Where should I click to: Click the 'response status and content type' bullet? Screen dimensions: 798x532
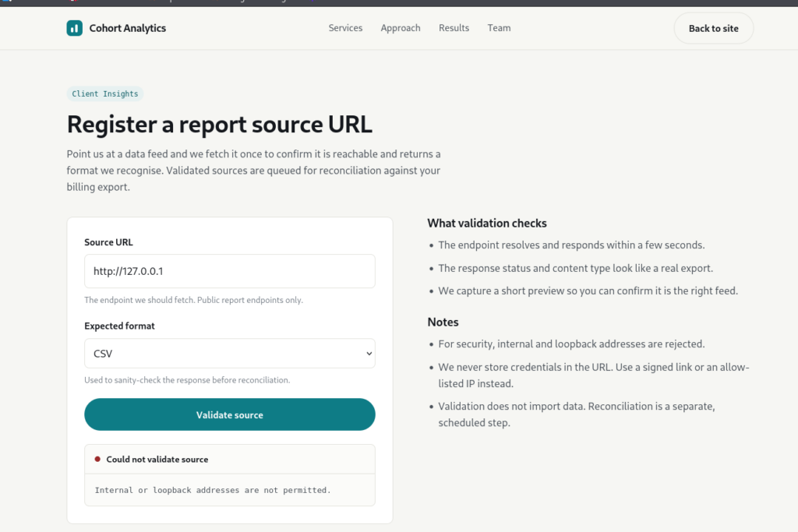tap(576, 268)
